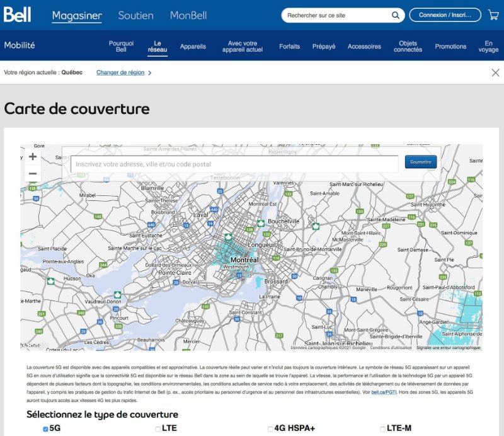Viewport: 504px width, 436px height.
Task: Zoom in on the coverage map
Action: pos(33,157)
